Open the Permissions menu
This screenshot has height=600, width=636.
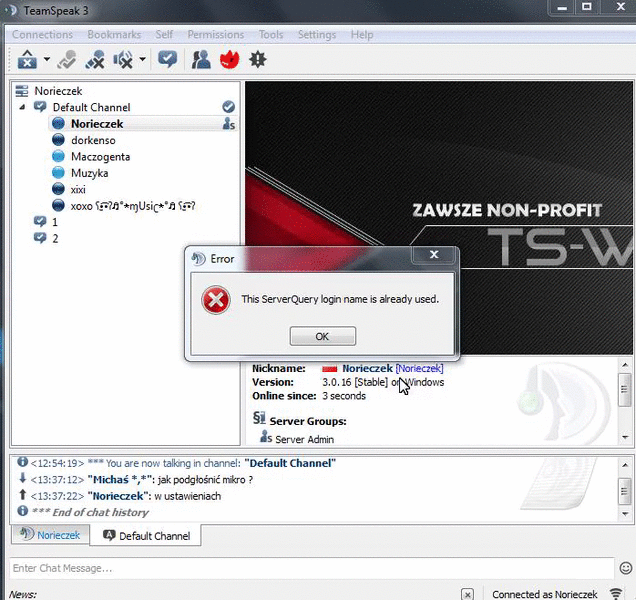click(215, 34)
